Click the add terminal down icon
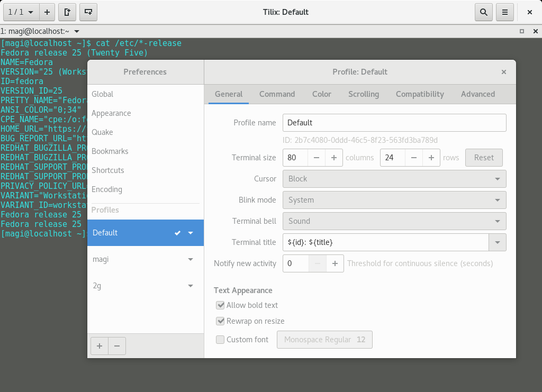 tap(88, 12)
